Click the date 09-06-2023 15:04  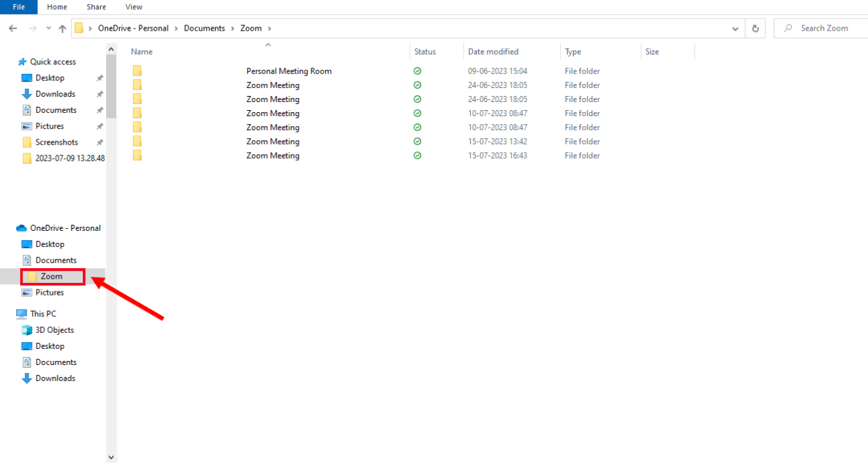click(x=497, y=71)
